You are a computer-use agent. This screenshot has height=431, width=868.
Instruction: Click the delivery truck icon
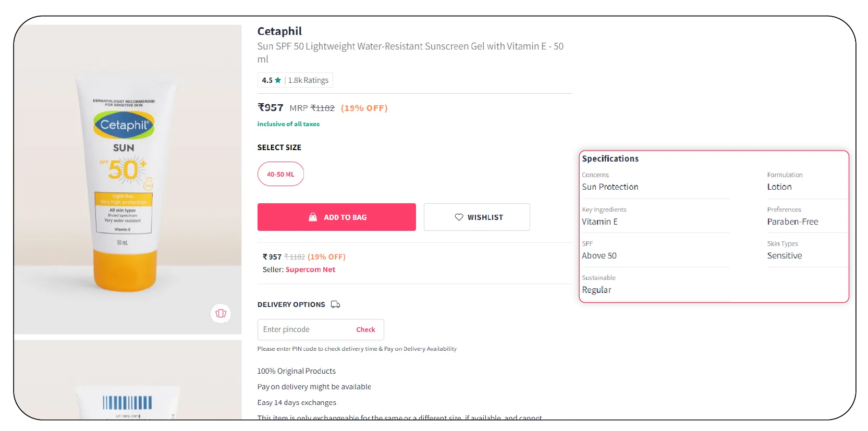(335, 304)
